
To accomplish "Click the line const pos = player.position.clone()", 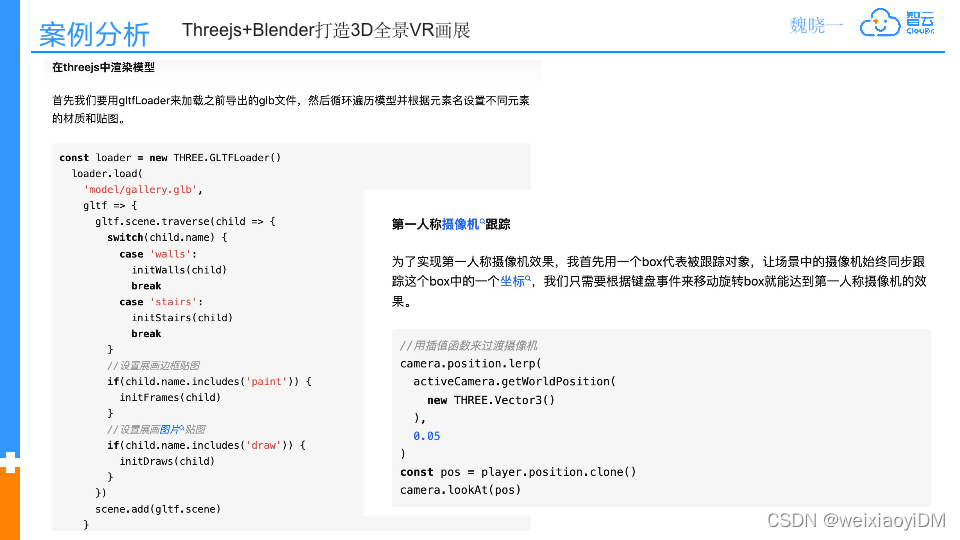I will [518, 471].
